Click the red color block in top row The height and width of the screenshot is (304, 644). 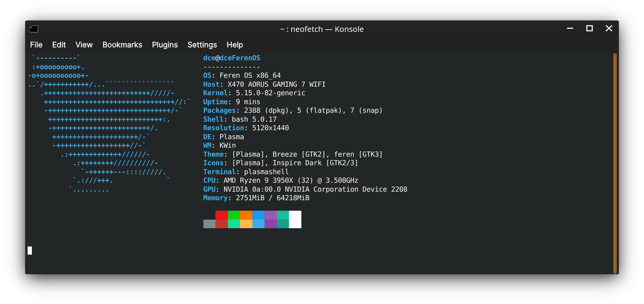click(222, 215)
